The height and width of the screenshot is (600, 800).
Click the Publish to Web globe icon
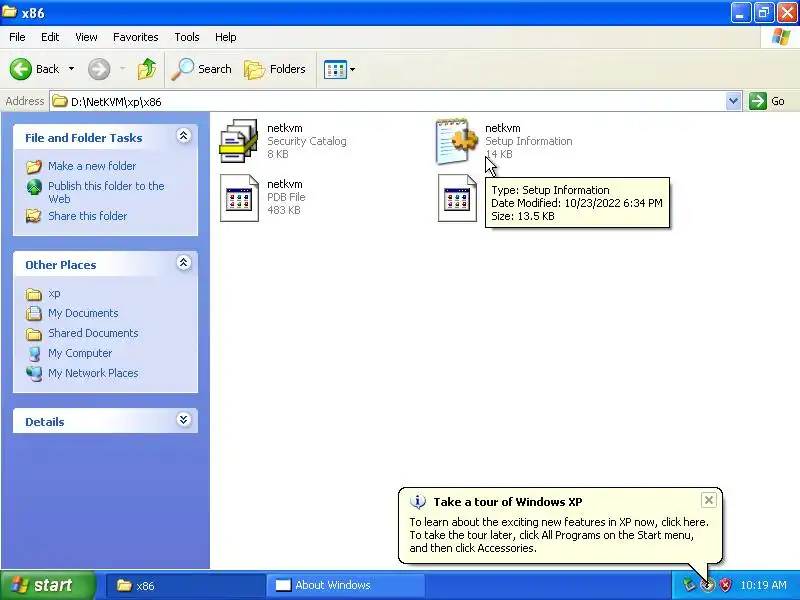tap(34, 187)
